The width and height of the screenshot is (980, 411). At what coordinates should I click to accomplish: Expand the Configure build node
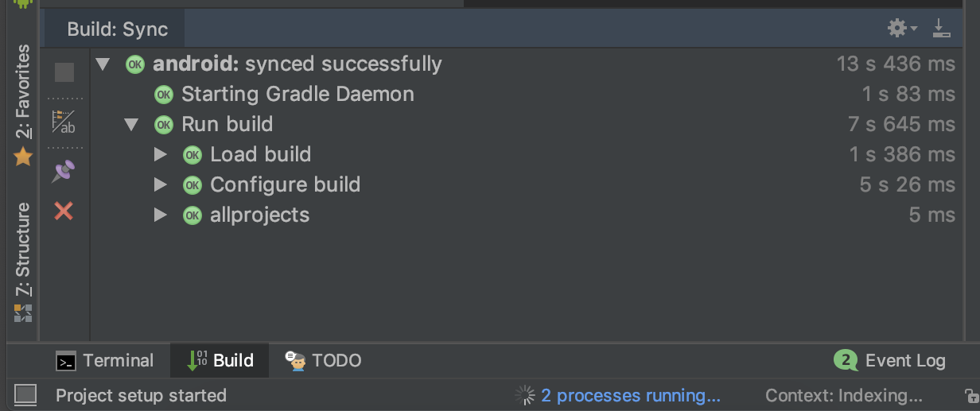161,184
